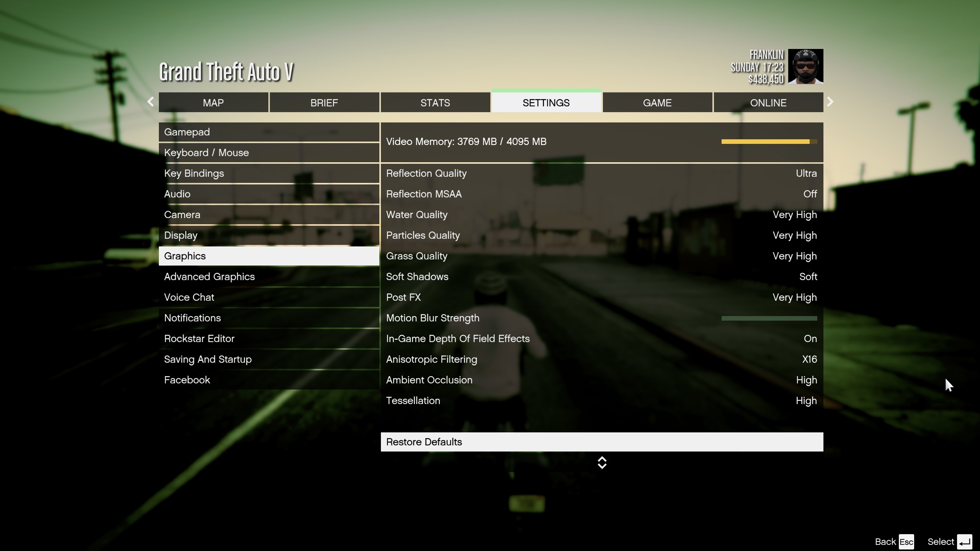Click the left arrow navigation icon

(x=150, y=101)
